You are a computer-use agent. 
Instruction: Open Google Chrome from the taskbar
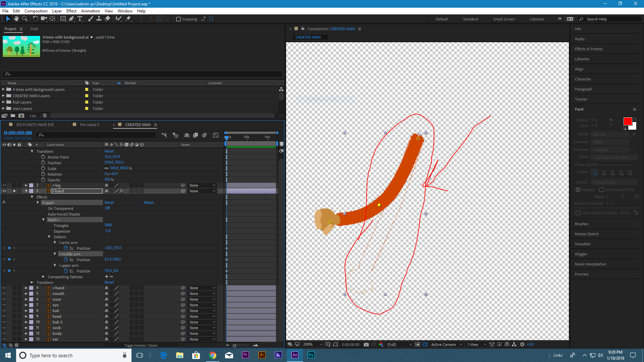213,355
